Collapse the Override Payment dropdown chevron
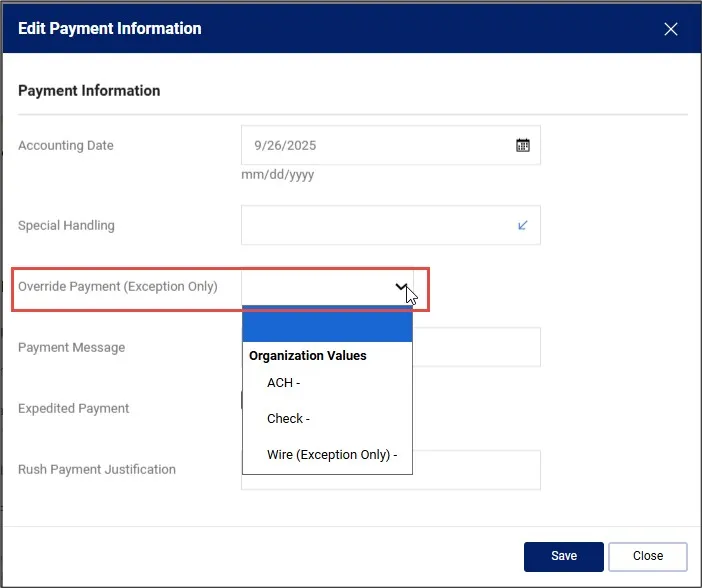Screen dimensions: 702x588 (x=401, y=287)
